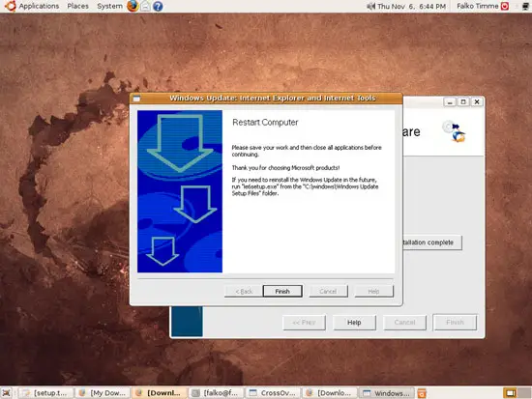Screen dimensions: 532x399
Task: Click Finish in the Windows Update dialog
Action: [x=282, y=291]
